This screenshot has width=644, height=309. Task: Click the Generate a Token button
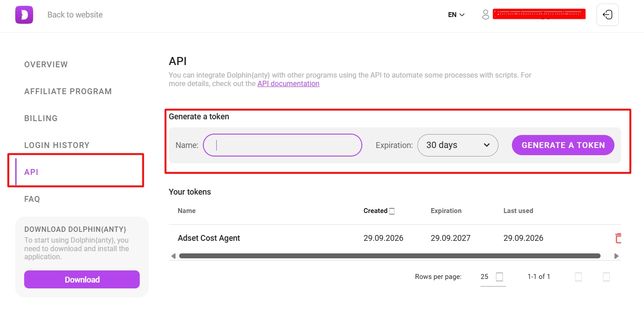coord(563,145)
